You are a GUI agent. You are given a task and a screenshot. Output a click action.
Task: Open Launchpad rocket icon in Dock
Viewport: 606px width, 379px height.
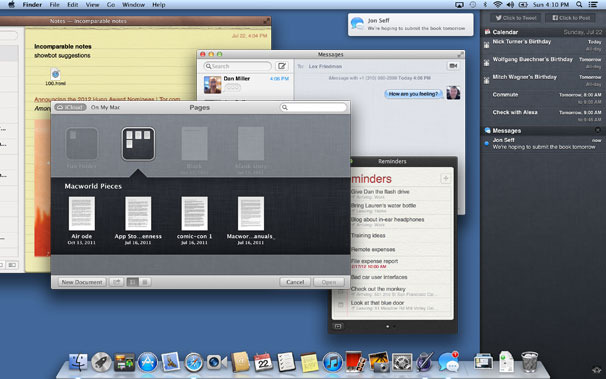(x=101, y=362)
